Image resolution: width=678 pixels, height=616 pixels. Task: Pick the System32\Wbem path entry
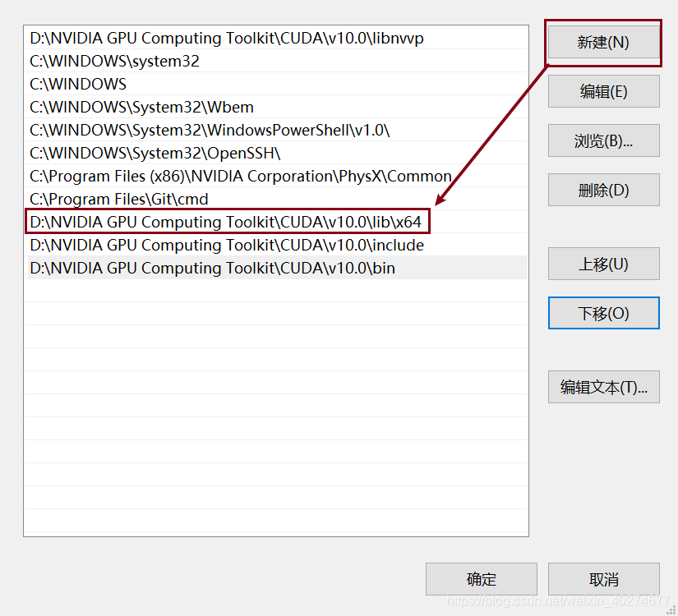click(x=276, y=107)
